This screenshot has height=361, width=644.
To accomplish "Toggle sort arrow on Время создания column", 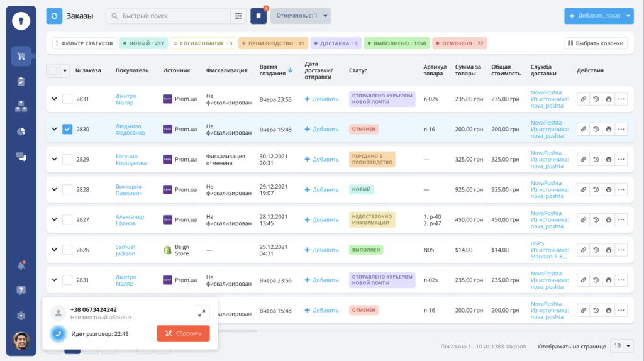I will [291, 70].
